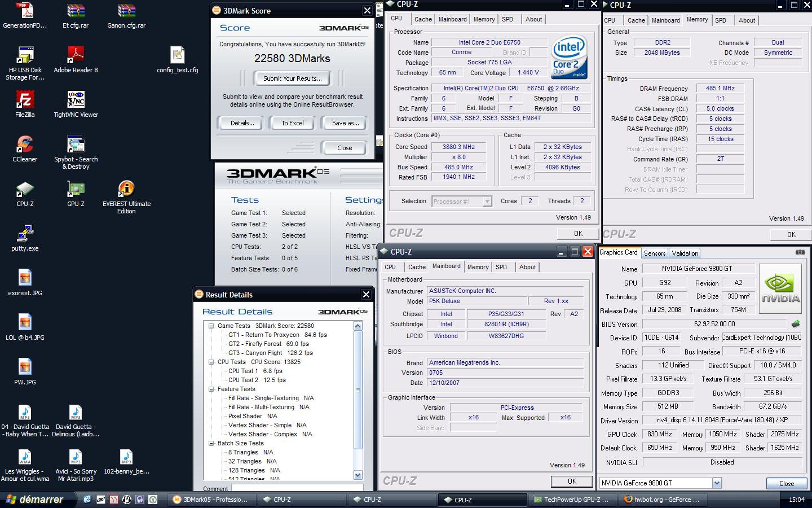Screen dimensions: 812x508
Task: Click the Result Details scrollbar up arrow
Action: coord(358,326)
